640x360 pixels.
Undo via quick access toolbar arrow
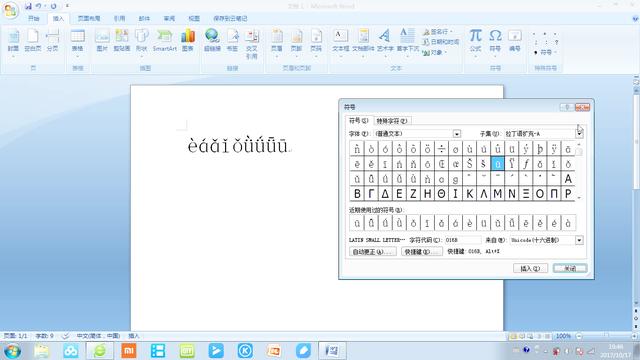click(38, 6)
